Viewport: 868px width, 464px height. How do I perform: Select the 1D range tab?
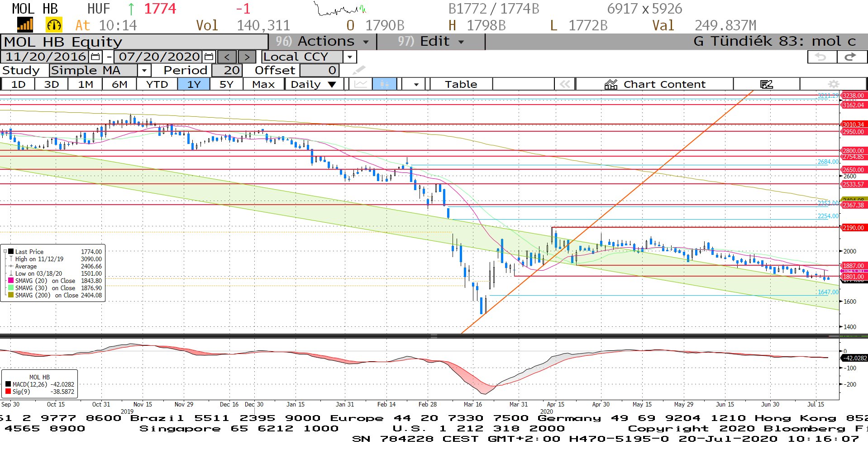tap(18, 84)
